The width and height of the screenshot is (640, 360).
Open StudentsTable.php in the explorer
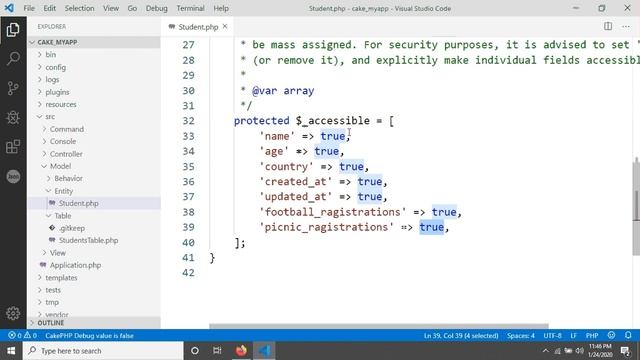click(94, 240)
